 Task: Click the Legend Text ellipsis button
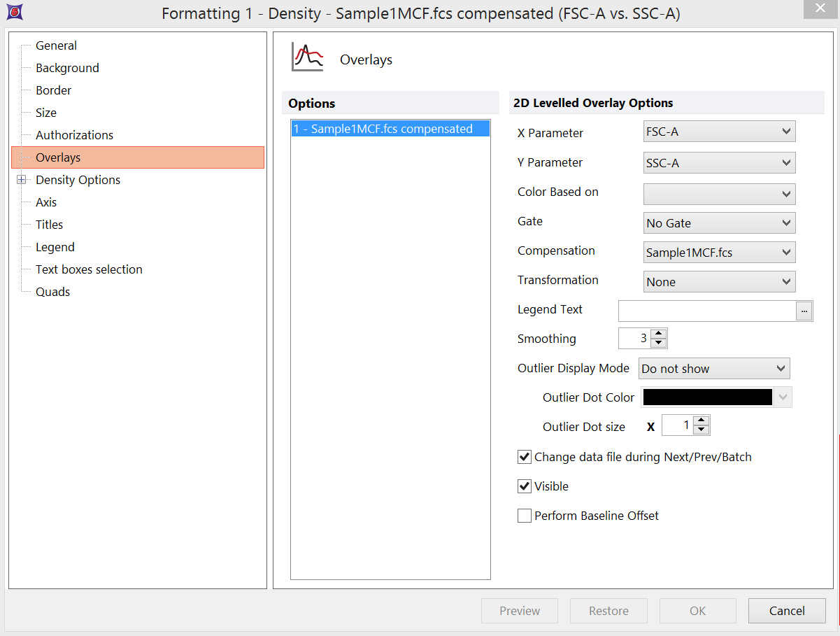(x=804, y=310)
